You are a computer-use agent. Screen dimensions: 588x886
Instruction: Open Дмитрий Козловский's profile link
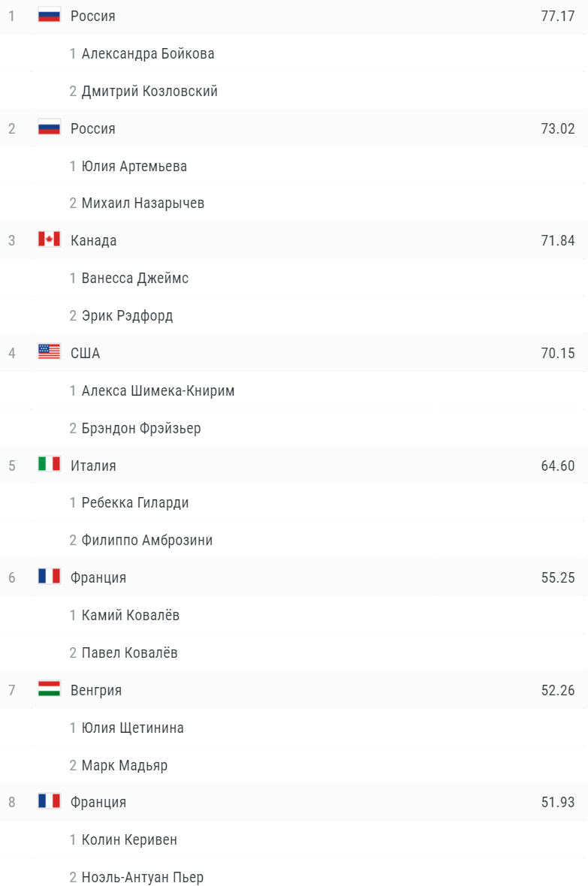tap(149, 91)
